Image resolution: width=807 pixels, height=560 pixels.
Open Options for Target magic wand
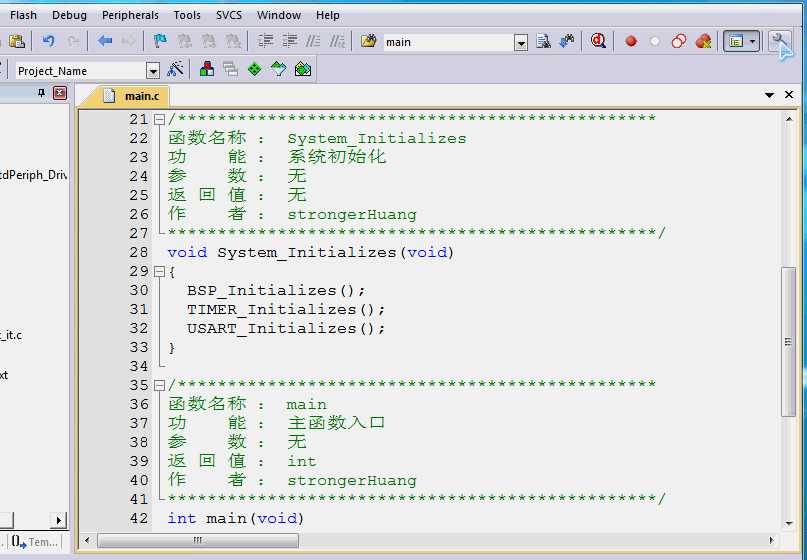click(x=176, y=69)
